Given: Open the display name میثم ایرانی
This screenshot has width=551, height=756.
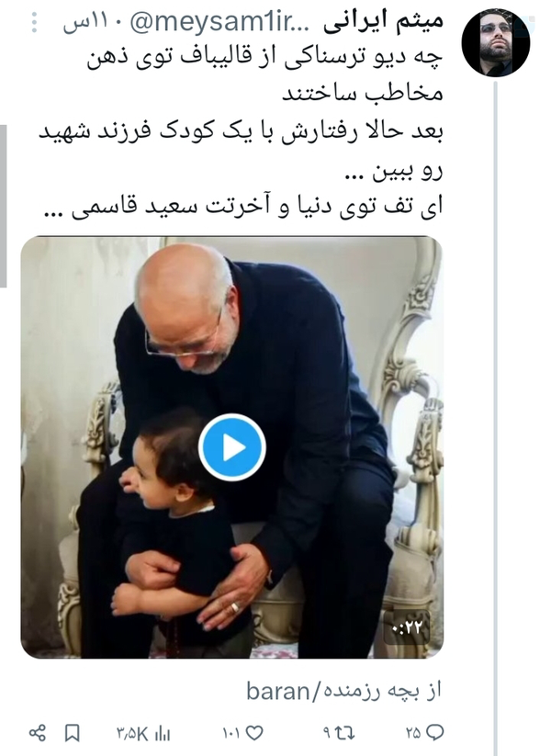Looking at the screenshot, I should click(x=383, y=23).
